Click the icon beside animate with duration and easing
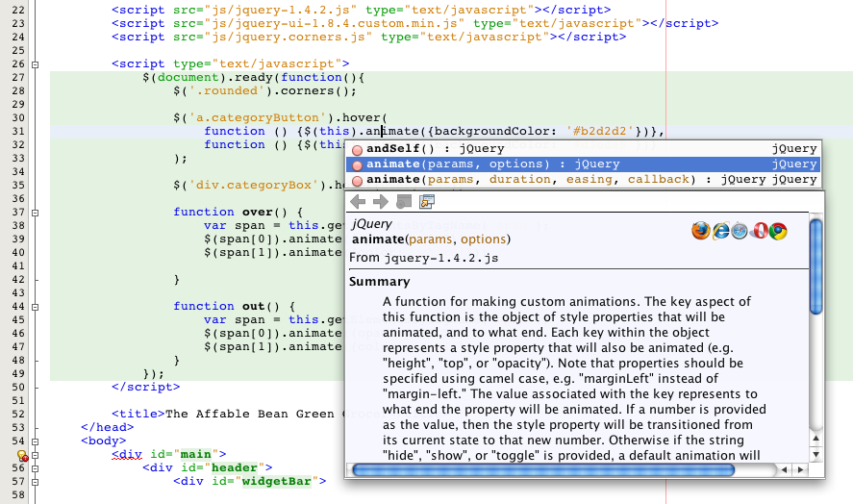853x504 pixels. (x=357, y=180)
